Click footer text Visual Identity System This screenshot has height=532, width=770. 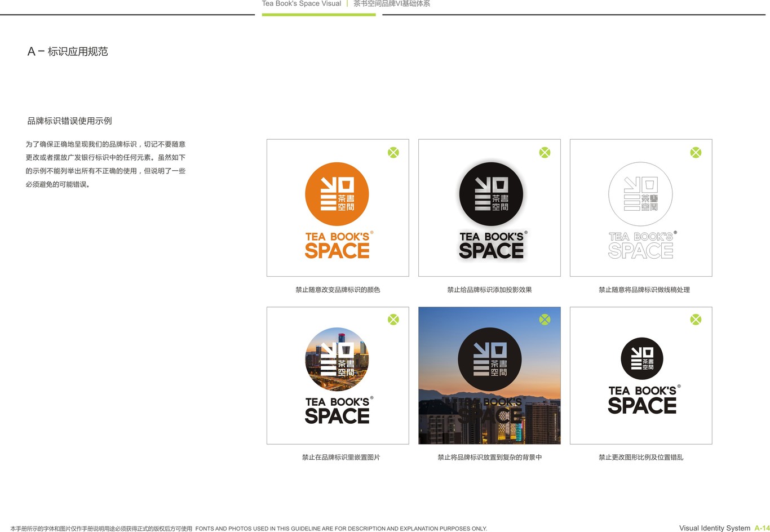(715, 528)
